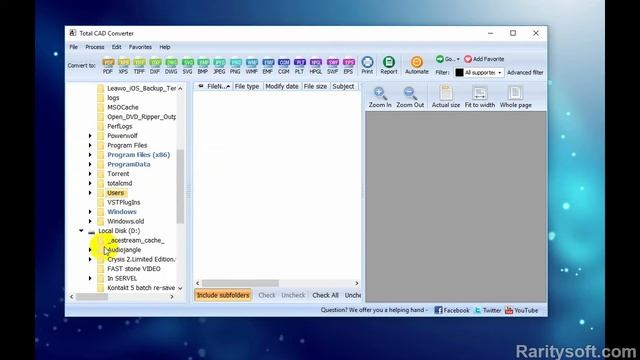Click CGM conversion icon
This screenshot has width=640, height=360.
click(x=284, y=65)
